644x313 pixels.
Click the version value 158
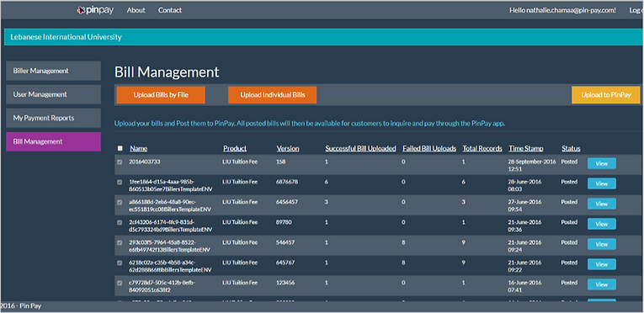pos(280,162)
